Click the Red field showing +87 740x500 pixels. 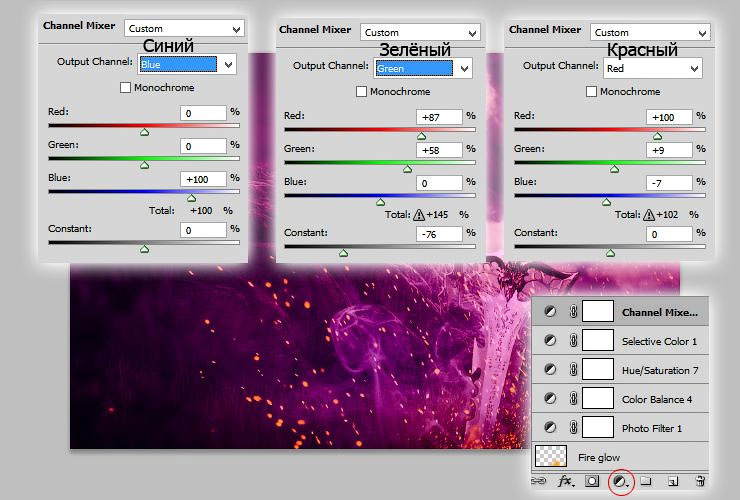pyautogui.click(x=439, y=117)
